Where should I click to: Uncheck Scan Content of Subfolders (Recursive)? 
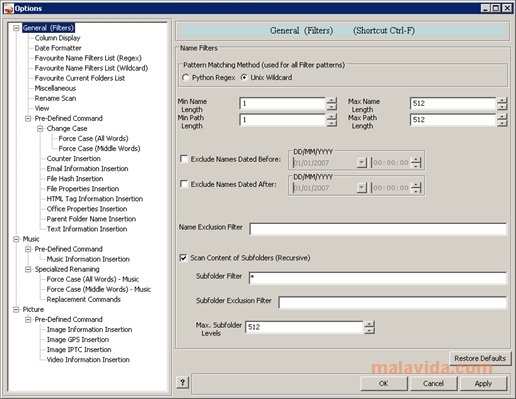183,258
